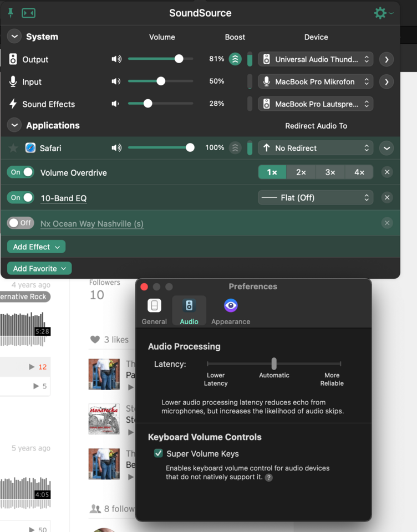This screenshot has height=532, width=417.
Task: Adjust the Sound Effects volume slider
Action: coord(160,104)
